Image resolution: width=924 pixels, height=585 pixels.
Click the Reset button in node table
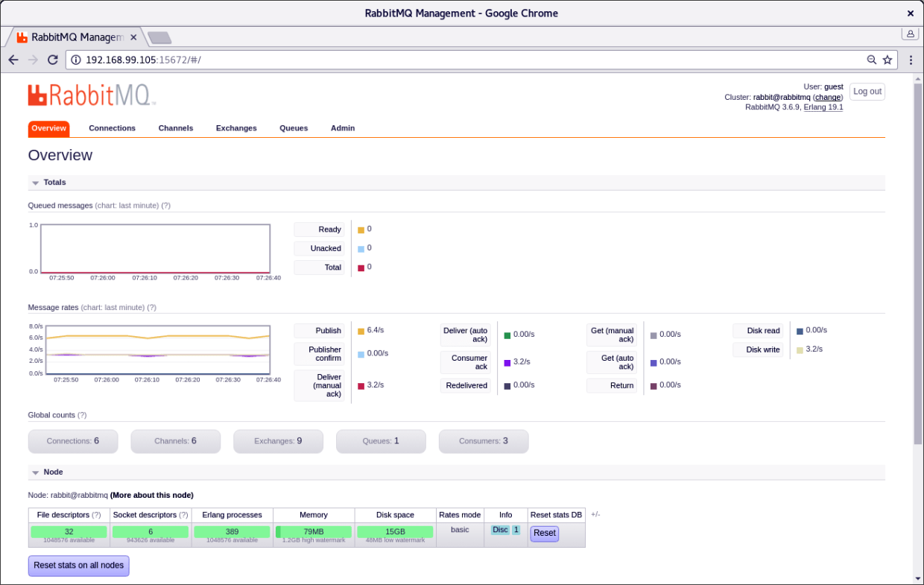(x=545, y=534)
